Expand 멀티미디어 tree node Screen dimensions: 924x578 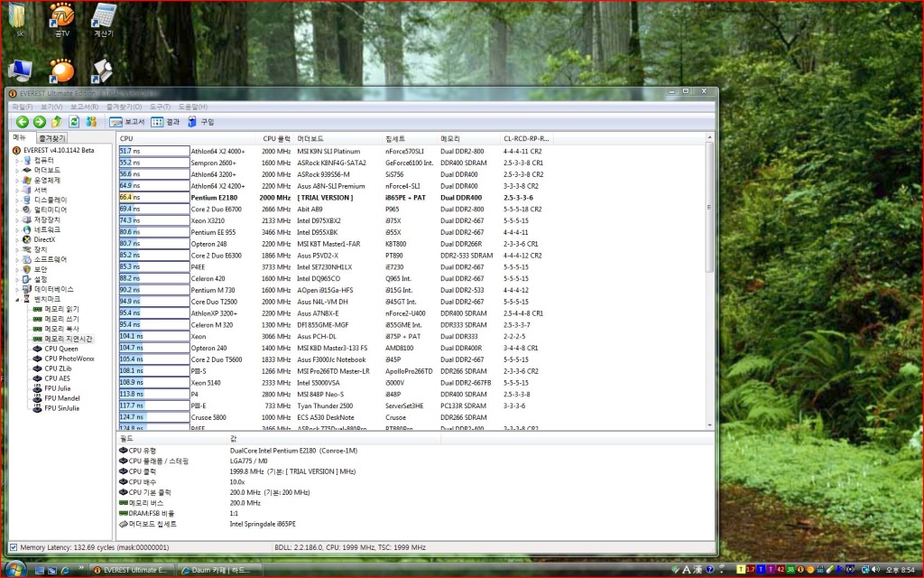click(x=17, y=210)
